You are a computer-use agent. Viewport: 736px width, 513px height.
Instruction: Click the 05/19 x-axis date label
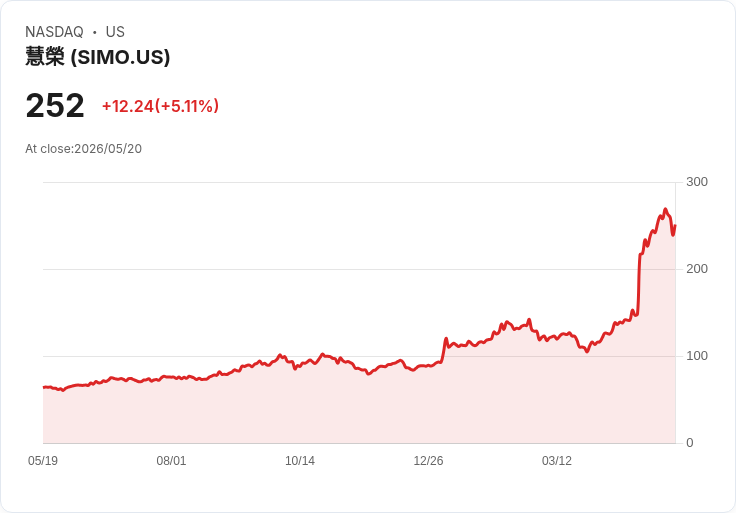point(43,460)
